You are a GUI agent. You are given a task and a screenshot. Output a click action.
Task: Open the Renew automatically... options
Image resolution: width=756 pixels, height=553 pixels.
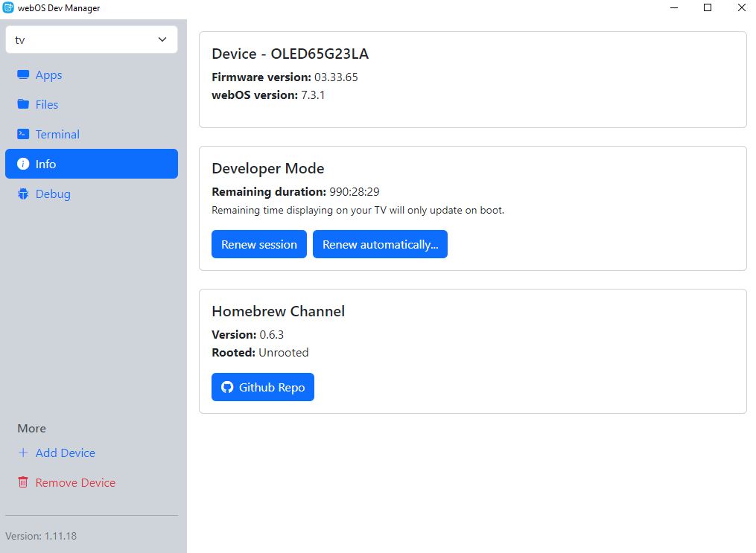click(380, 244)
